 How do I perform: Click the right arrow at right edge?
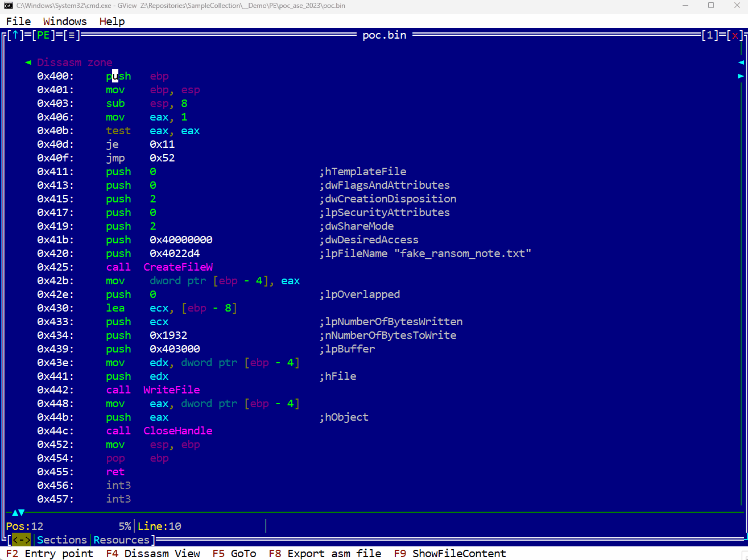[x=741, y=76]
